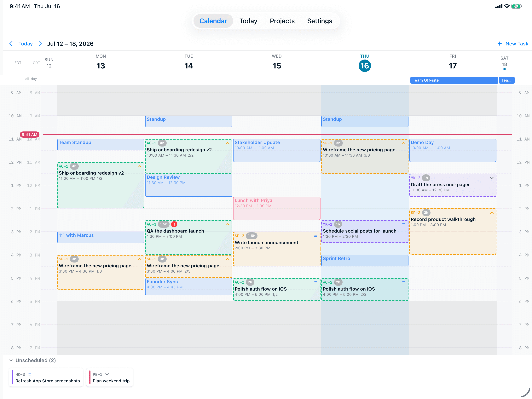Image resolution: width=532 pixels, height=399 pixels.
Task: Open the Projects tab
Action: 282,21
